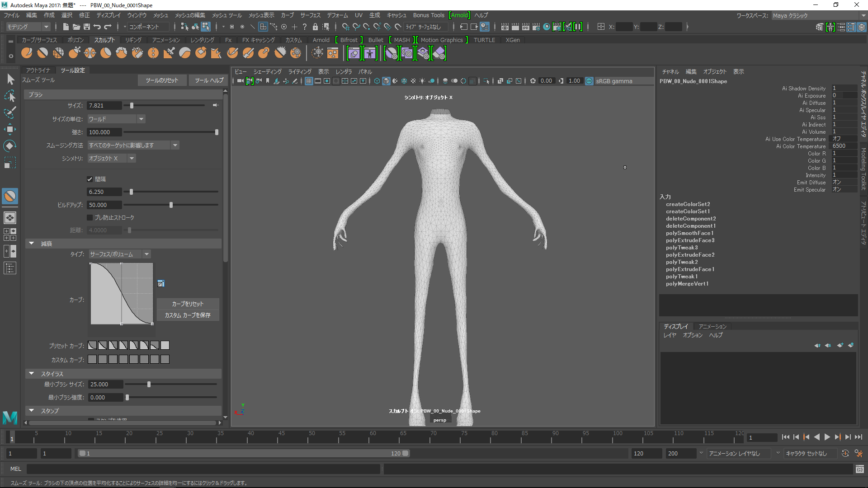
Task: Click the Save scene floppy icon
Action: pyautogui.click(x=86, y=27)
